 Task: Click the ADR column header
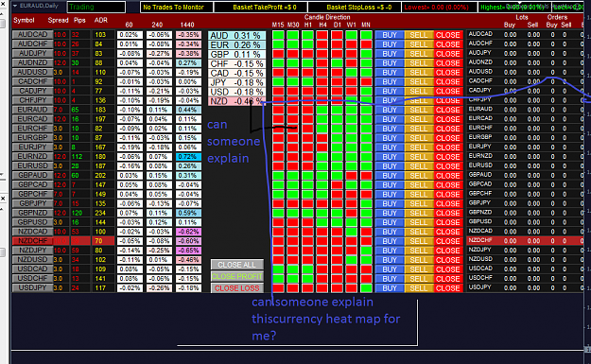[x=100, y=21]
